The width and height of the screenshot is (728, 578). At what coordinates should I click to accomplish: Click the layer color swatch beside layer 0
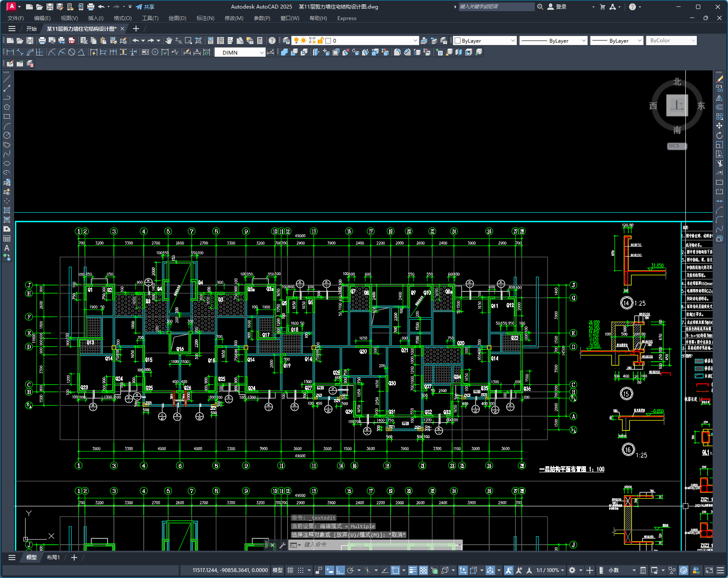coord(328,41)
